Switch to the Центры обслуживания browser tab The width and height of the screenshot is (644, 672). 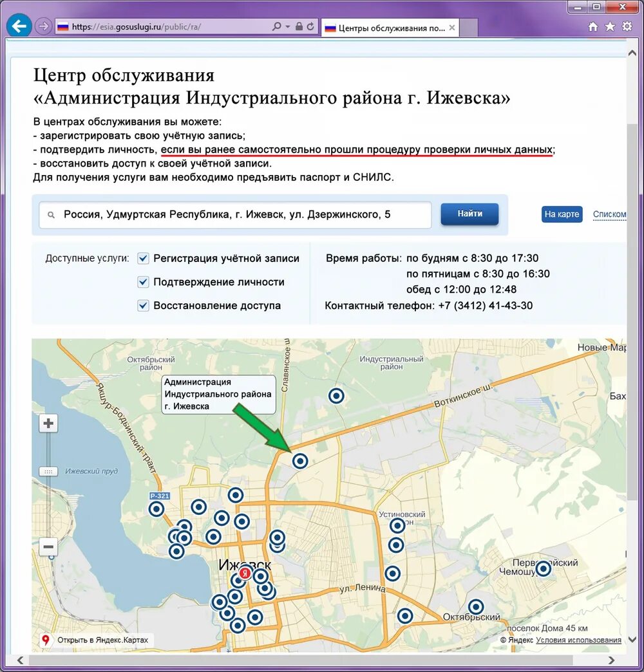386,28
